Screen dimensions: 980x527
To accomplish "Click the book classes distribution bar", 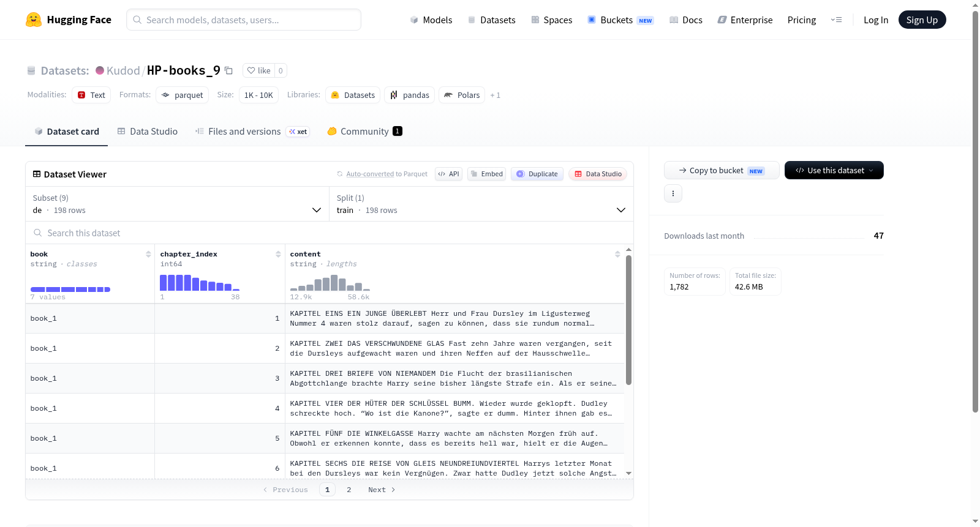I will 70,289.
